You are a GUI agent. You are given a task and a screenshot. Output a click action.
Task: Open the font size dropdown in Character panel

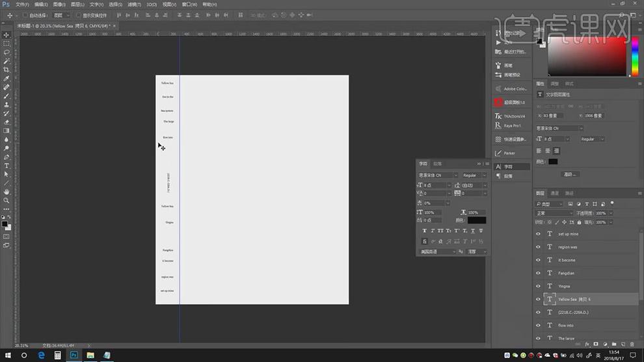[449, 185]
